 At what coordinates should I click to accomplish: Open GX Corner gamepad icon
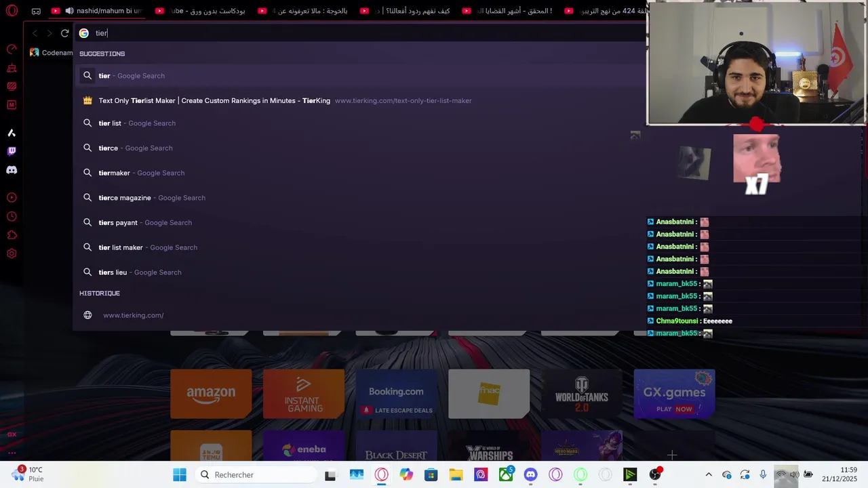click(36, 11)
